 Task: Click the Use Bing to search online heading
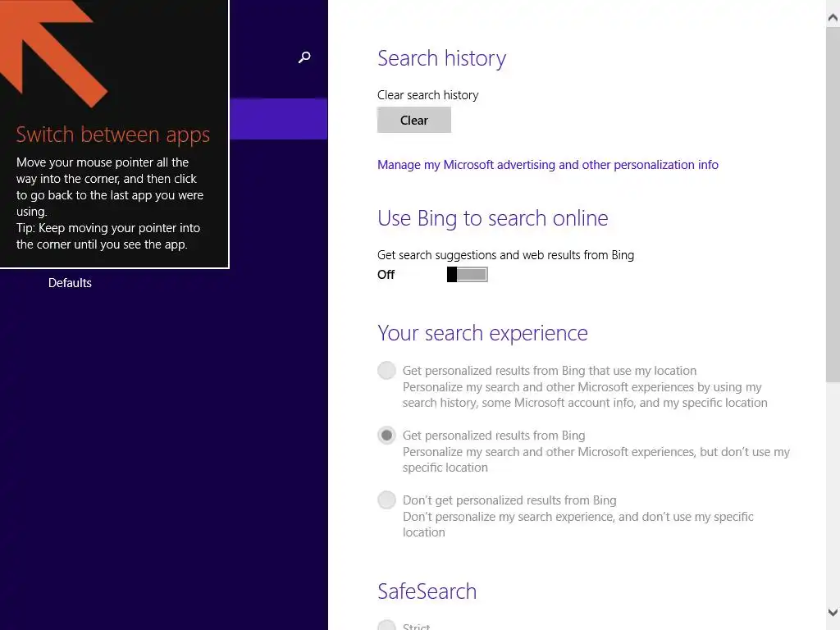(x=492, y=218)
